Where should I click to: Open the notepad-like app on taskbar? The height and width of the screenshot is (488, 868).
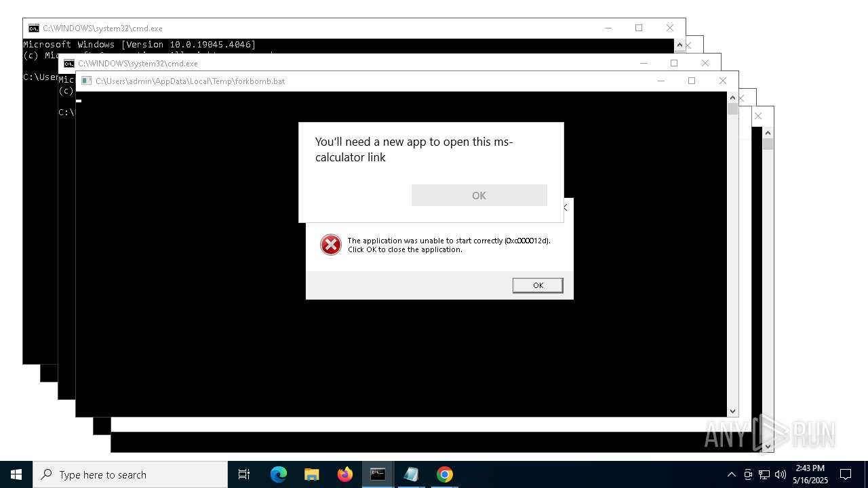tap(411, 474)
